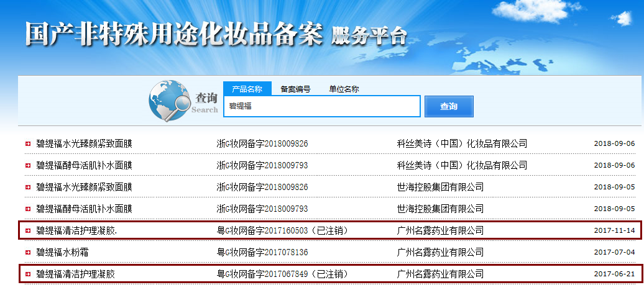The image size is (644, 285).
Task: Click cancelled record 粤G妆网备字2017067849（已注销）
Action: pos(282,274)
